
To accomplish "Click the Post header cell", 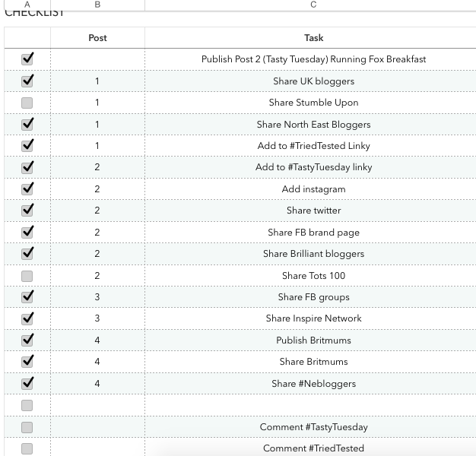I will click(97, 38).
